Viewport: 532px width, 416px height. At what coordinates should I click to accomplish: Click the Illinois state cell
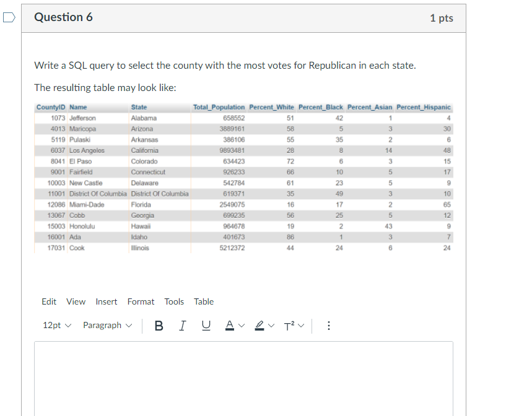pyautogui.click(x=140, y=248)
